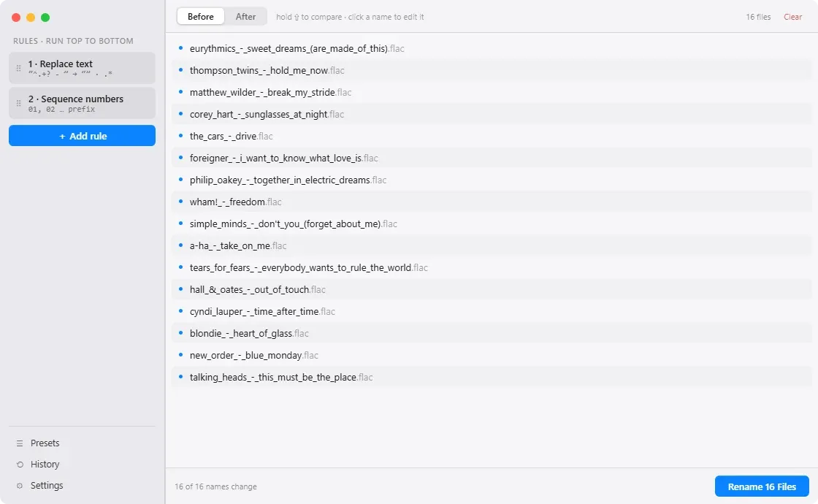Click the Clear link
The image size is (818, 504).
point(792,17)
